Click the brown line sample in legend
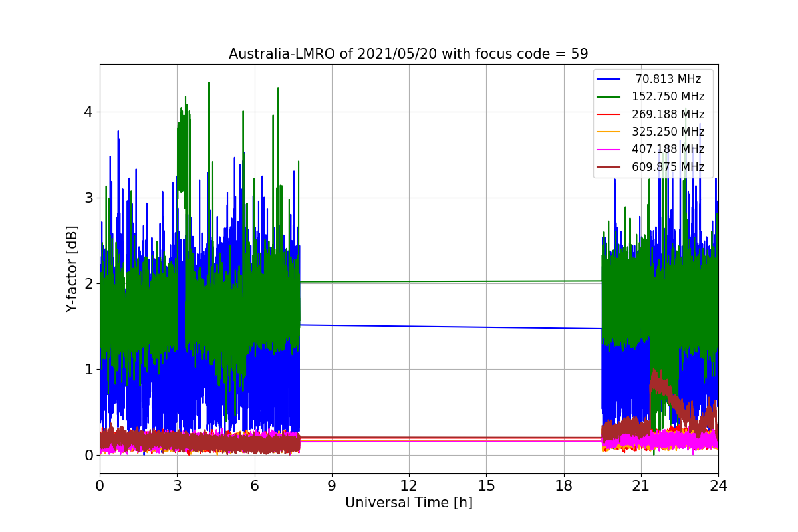The image size is (798, 532). click(608, 167)
